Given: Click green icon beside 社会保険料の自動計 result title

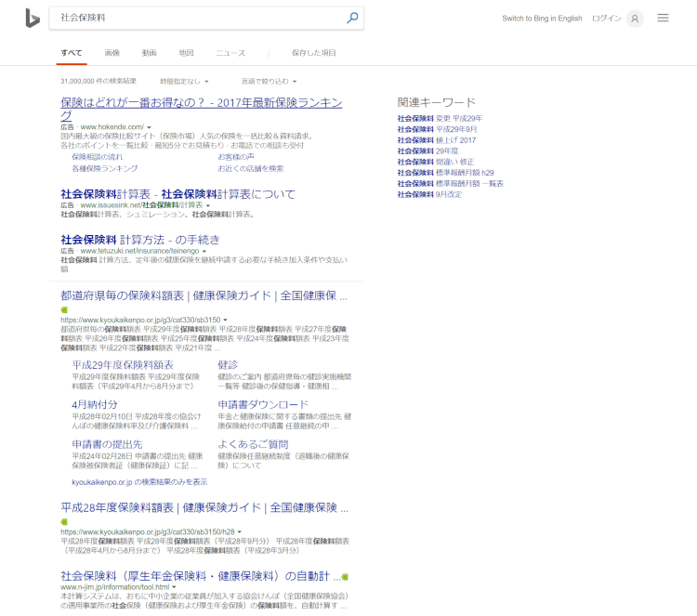Looking at the screenshot, I should point(345,577).
